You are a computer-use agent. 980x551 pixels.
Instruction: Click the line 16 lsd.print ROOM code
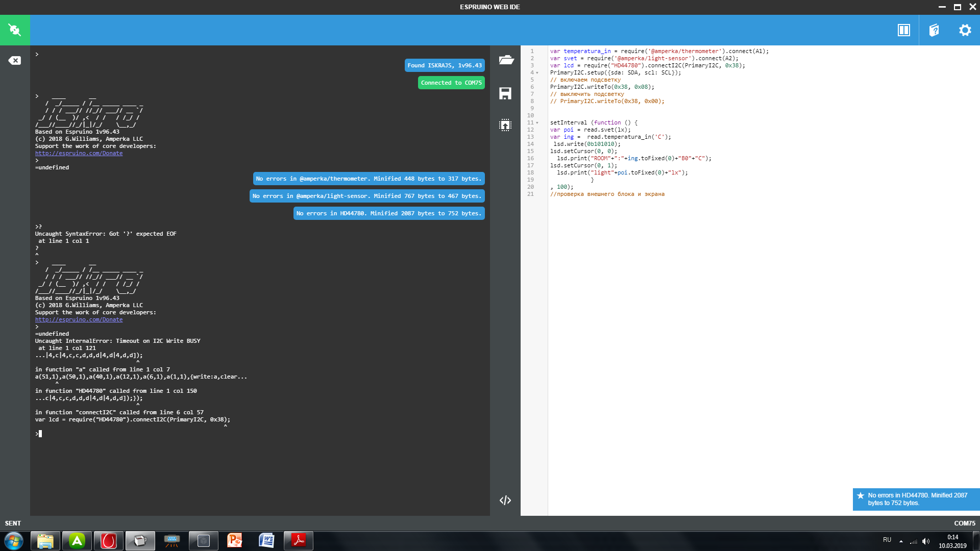634,158
